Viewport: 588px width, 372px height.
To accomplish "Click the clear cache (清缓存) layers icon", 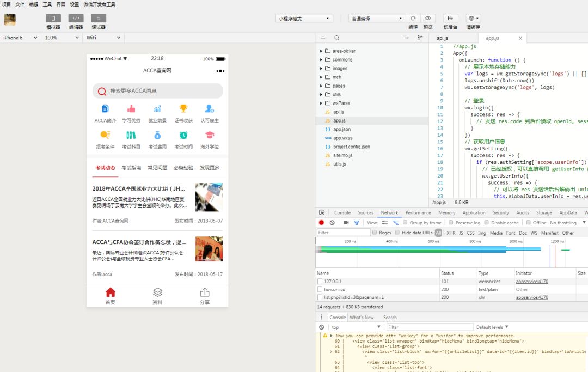I will [x=471, y=19].
